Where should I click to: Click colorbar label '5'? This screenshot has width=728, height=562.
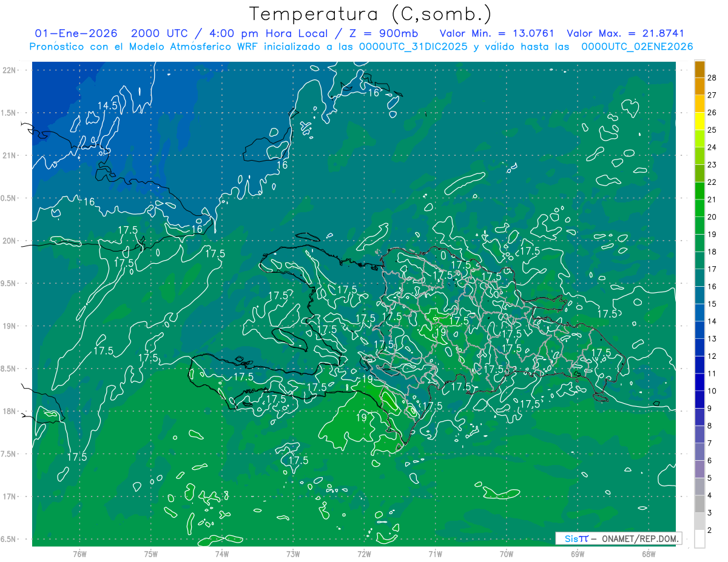710,478
